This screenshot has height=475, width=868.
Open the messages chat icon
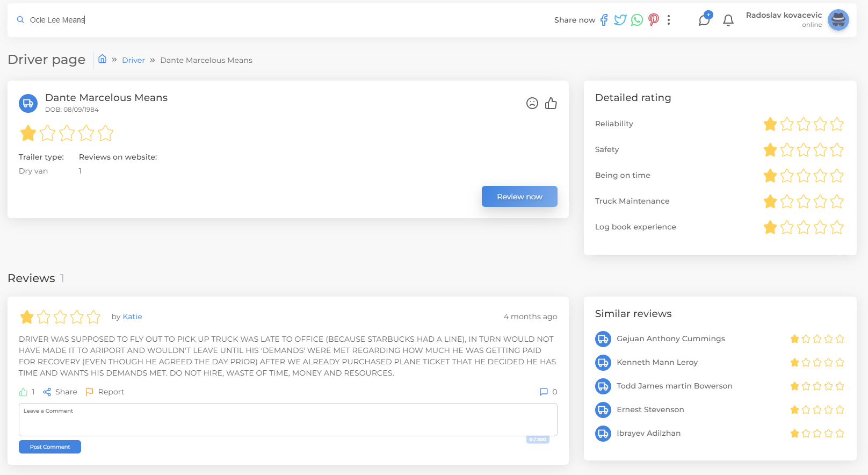click(x=704, y=20)
